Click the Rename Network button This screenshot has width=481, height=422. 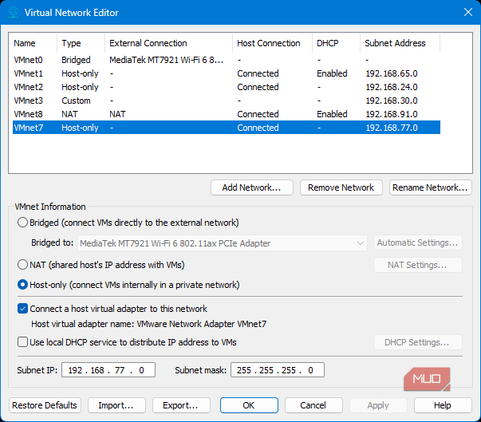430,188
